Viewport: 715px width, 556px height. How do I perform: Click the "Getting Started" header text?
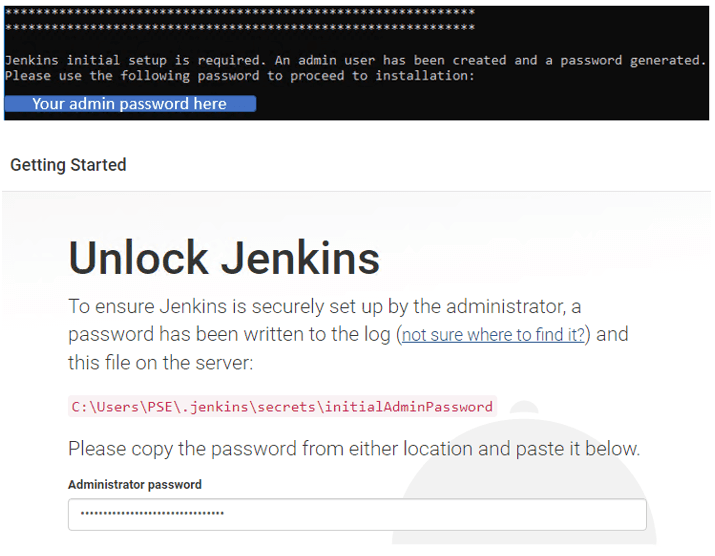click(68, 165)
